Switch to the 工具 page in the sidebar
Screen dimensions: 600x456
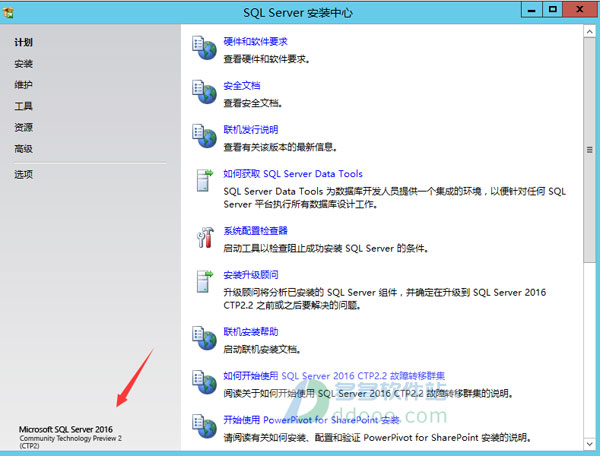(23, 106)
